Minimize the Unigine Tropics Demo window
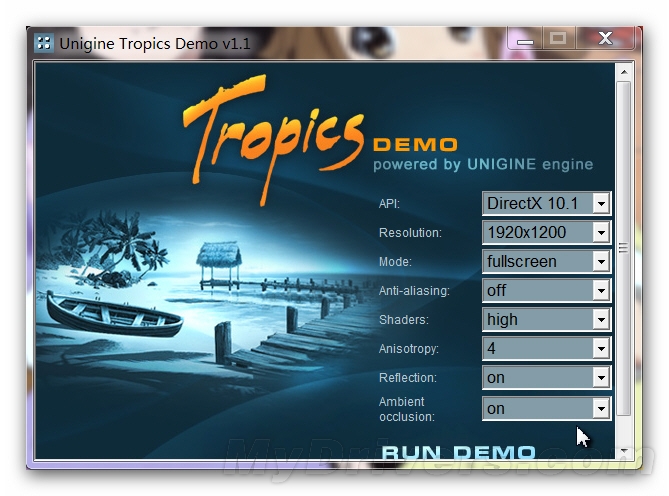The image size is (669, 496). click(x=525, y=39)
